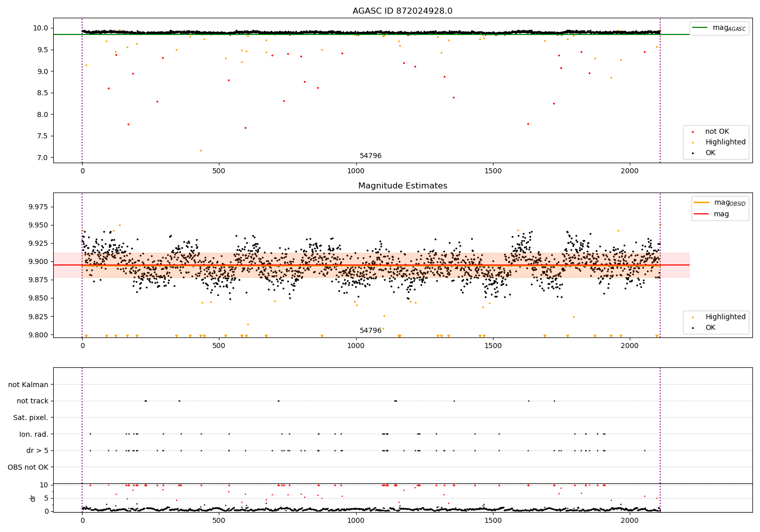Click the '2000' x-tick under the dr plot
The image size is (760, 532).
(630, 520)
